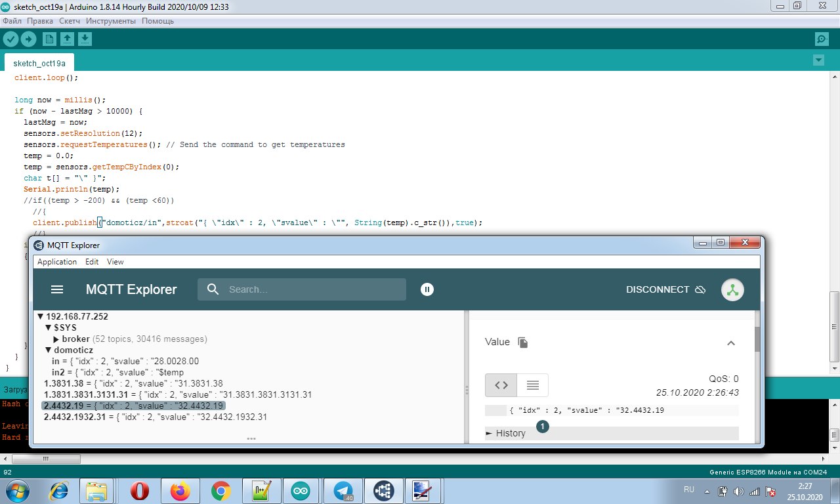The image size is (840, 504).
Task: Click the Open sketch up-arrow icon
Action: tap(67, 39)
